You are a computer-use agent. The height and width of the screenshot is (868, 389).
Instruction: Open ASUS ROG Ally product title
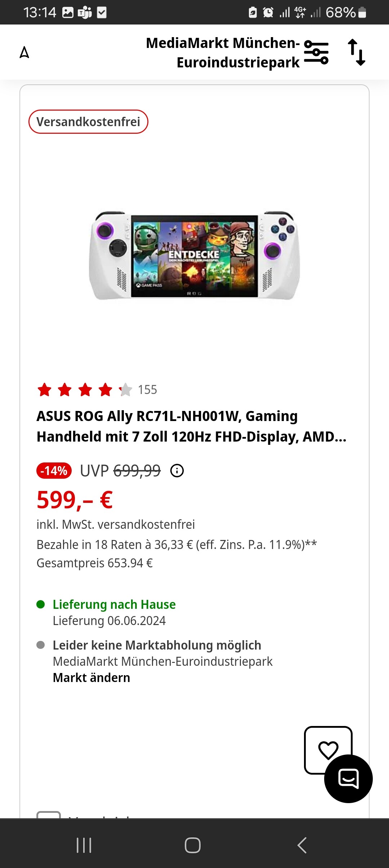click(x=192, y=426)
